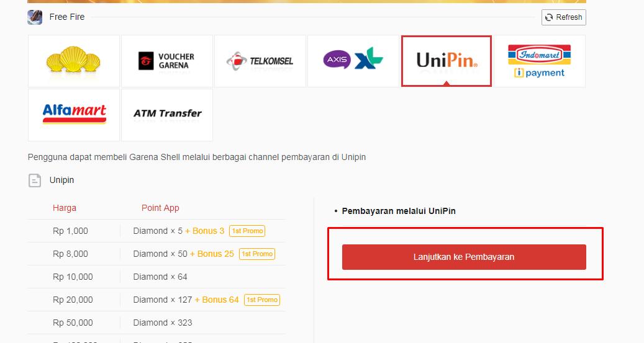Click the Free Fire game icon

tap(35, 17)
